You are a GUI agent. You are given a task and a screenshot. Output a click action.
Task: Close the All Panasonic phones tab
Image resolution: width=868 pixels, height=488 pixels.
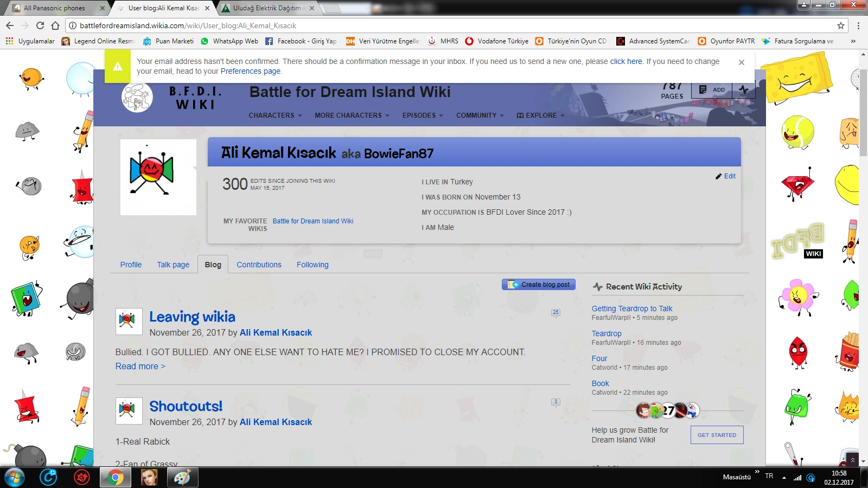tap(103, 8)
